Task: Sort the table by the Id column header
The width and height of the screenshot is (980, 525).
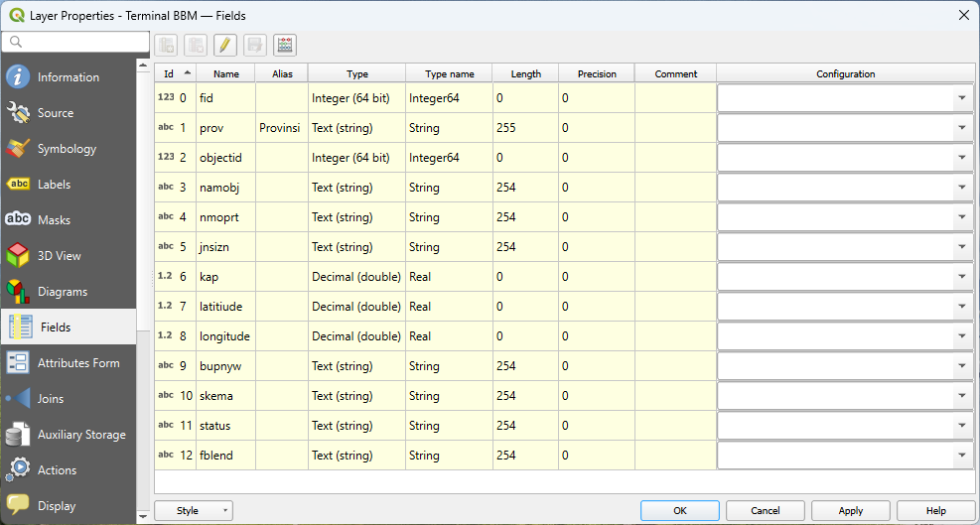Action: click(x=175, y=73)
